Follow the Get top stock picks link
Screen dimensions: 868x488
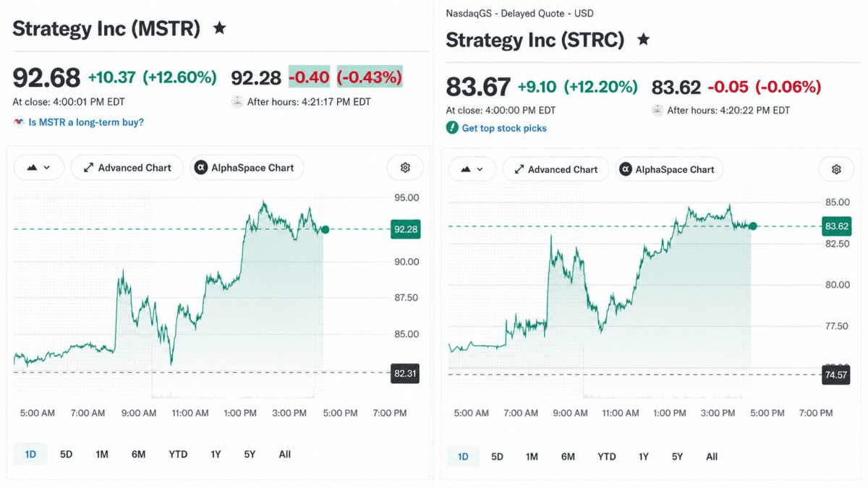tap(504, 128)
